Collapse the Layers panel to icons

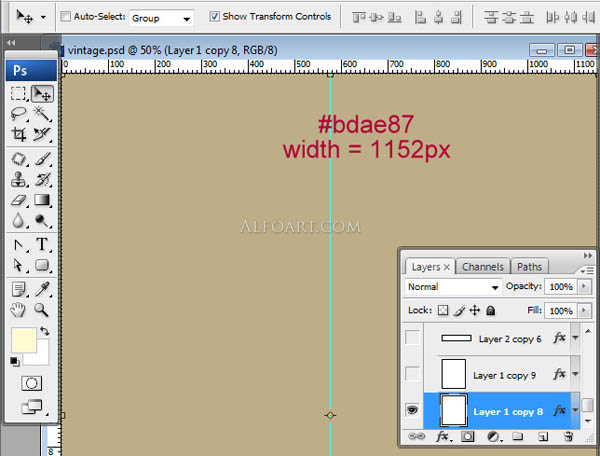[588, 255]
